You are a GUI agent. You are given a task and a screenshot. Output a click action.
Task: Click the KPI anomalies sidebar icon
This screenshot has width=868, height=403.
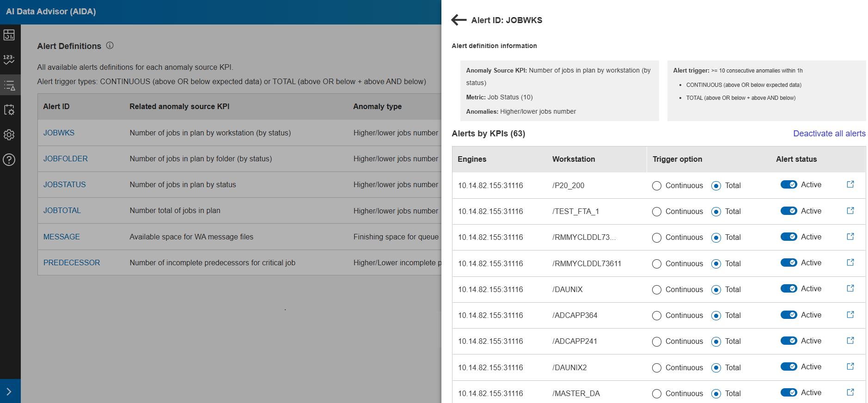[x=9, y=60]
